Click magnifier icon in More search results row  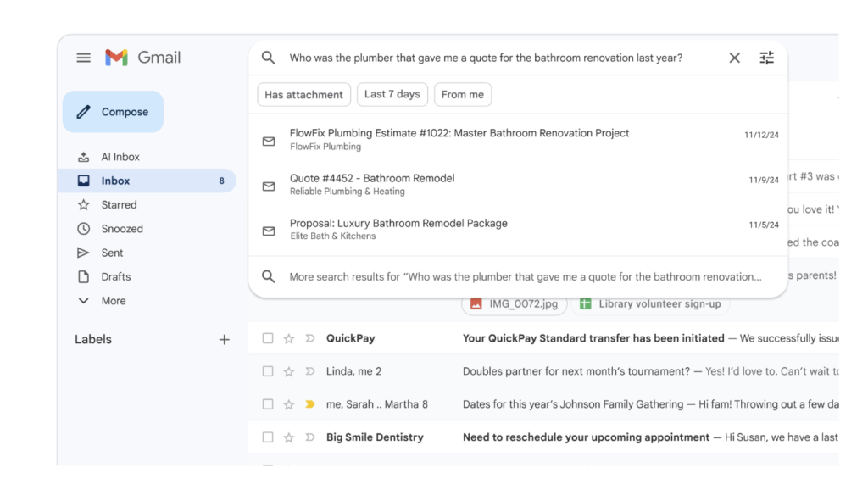[269, 276]
